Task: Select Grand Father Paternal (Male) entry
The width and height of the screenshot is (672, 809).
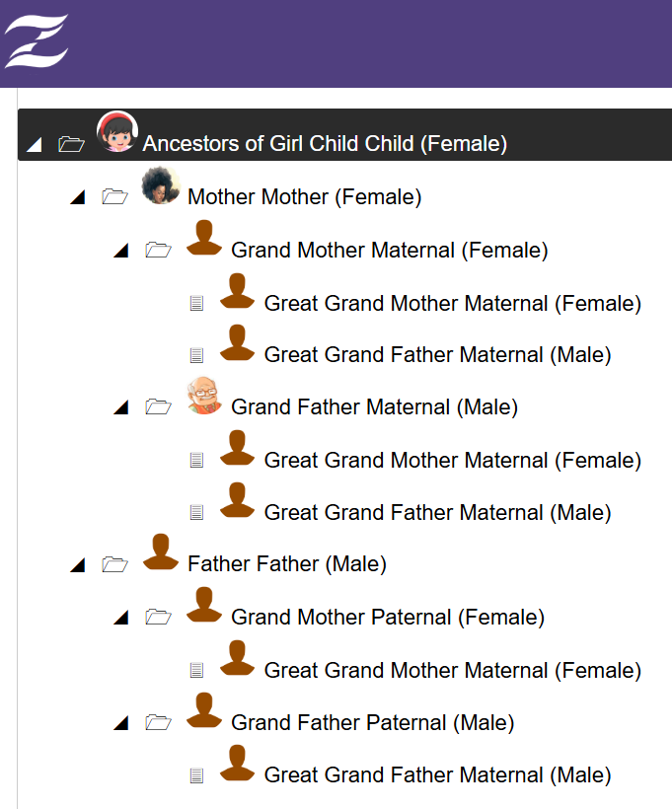Action: [372, 723]
